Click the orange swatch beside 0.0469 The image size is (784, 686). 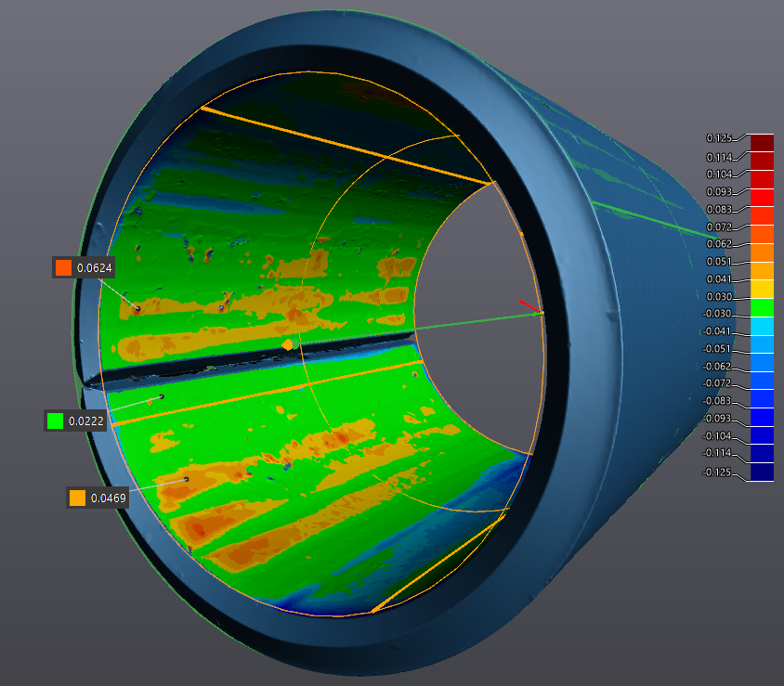point(77,498)
